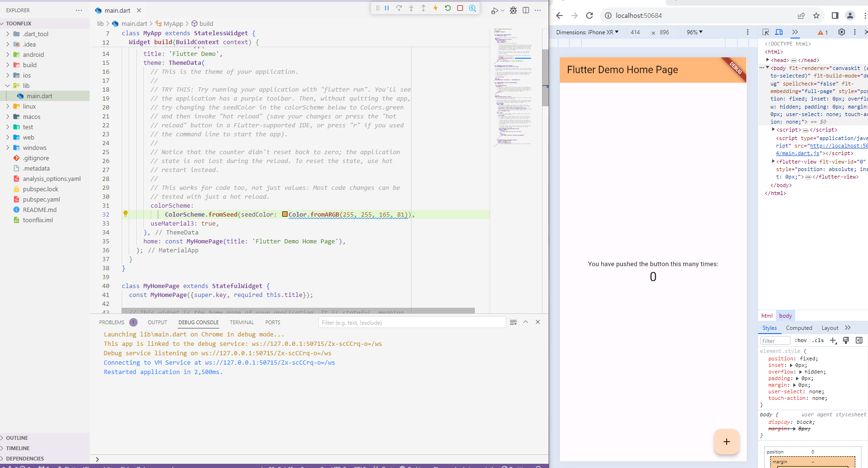Open Chrome share icon in address bar
Screen dimensions: 868x468
click(801, 16)
